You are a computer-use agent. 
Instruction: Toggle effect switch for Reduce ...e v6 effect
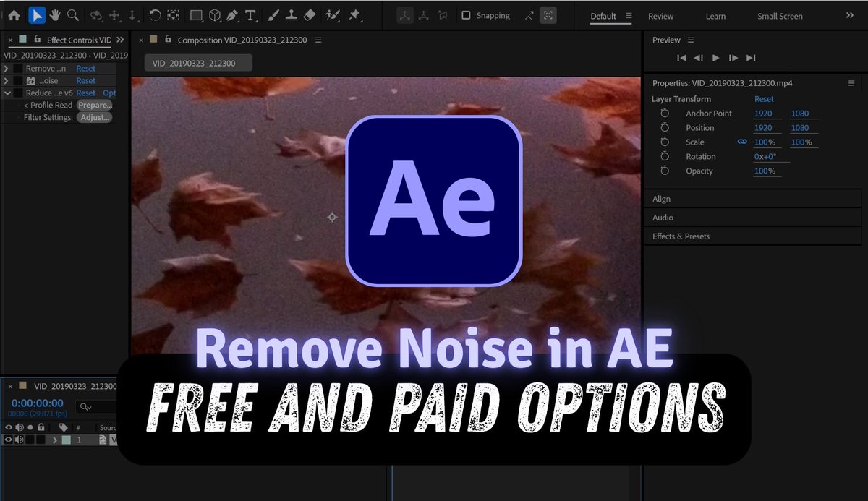18,93
